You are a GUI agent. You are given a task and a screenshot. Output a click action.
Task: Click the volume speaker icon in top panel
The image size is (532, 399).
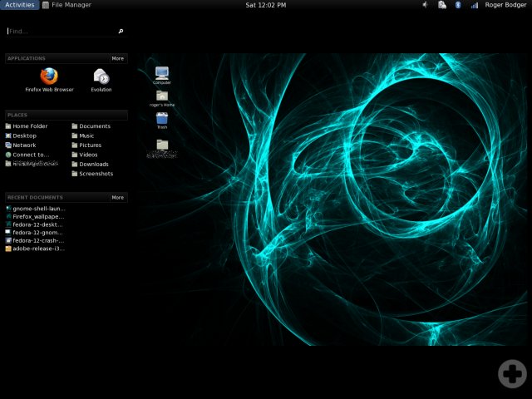(x=425, y=5)
